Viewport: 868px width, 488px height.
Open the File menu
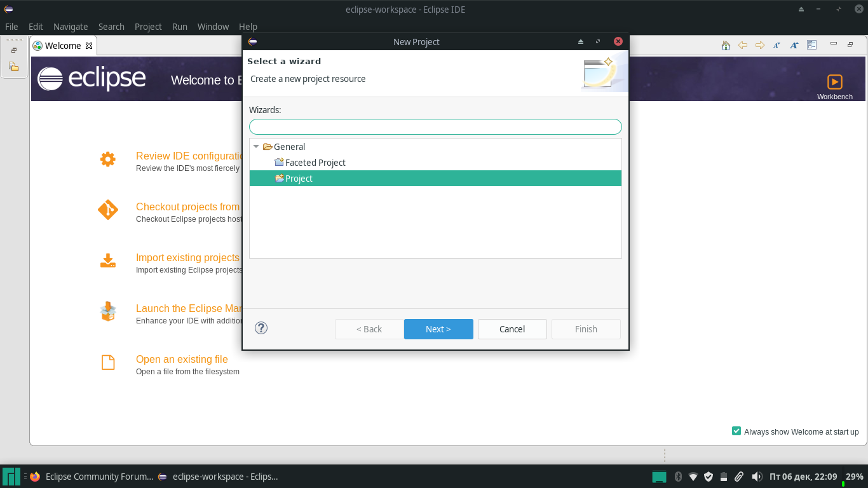(x=11, y=27)
